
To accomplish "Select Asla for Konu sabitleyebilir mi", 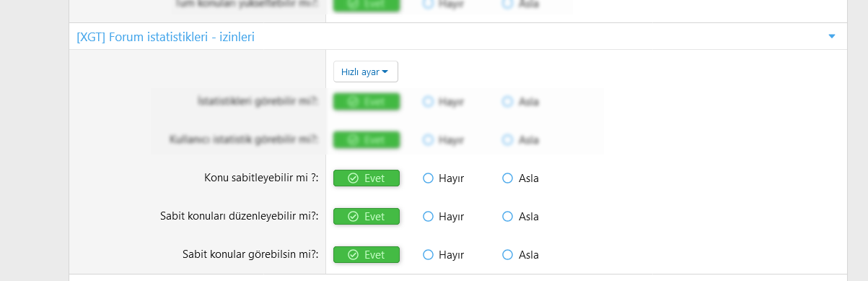I will (x=520, y=178).
